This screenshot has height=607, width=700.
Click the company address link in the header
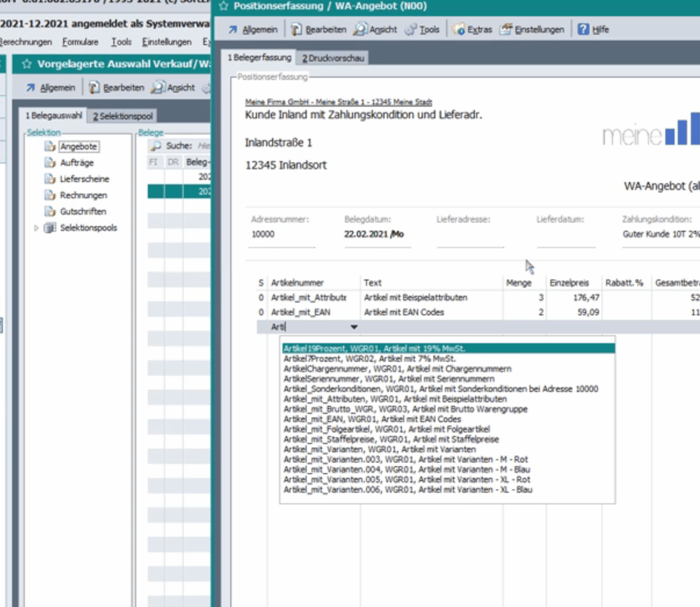(x=338, y=102)
